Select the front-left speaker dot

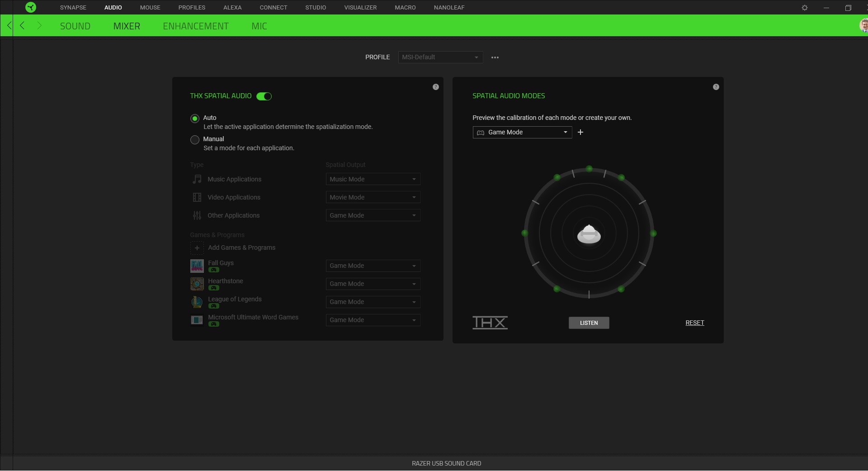557,177
